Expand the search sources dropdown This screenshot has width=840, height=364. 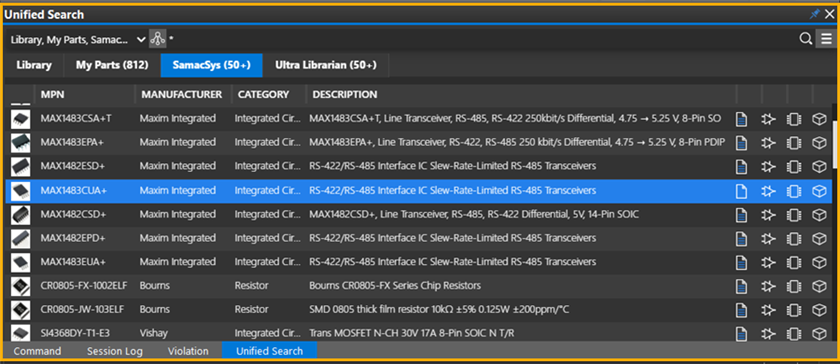pos(141,39)
